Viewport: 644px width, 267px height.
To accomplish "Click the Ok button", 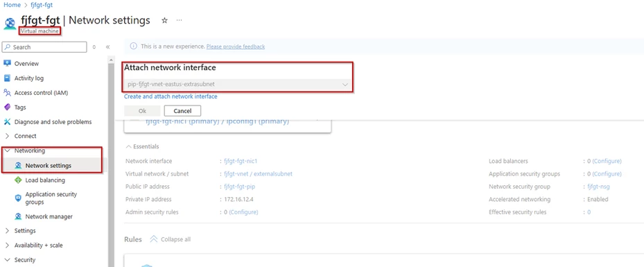I will coord(142,111).
